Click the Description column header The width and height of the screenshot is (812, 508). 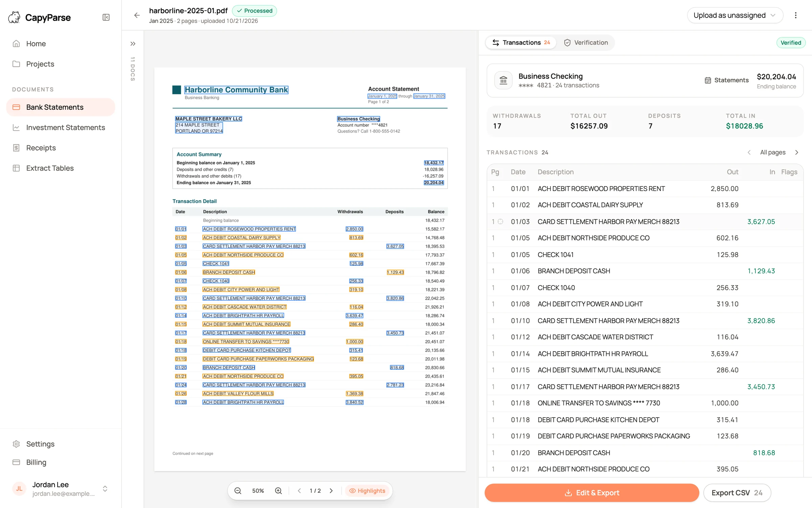[x=556, y=172]
